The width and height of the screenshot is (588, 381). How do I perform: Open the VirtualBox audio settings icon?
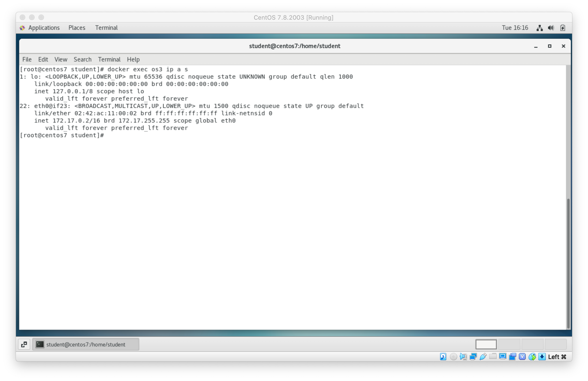[x=463, y=356]
